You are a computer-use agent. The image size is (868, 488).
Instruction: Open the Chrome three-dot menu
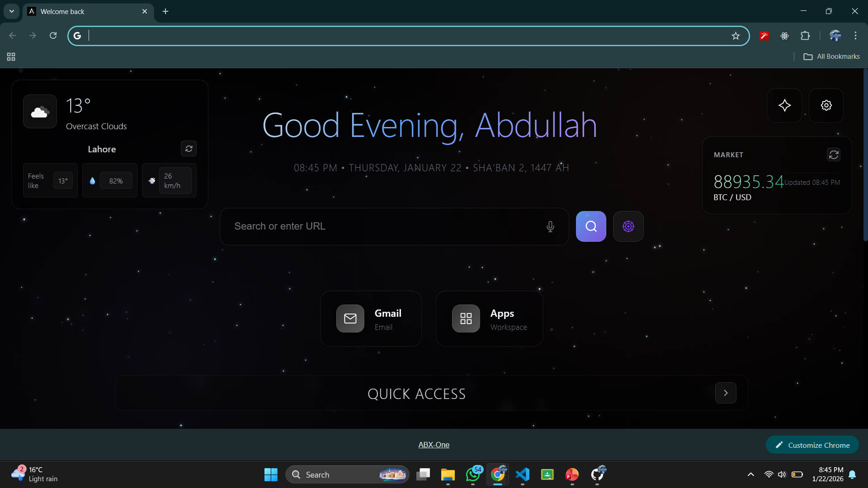856,35
